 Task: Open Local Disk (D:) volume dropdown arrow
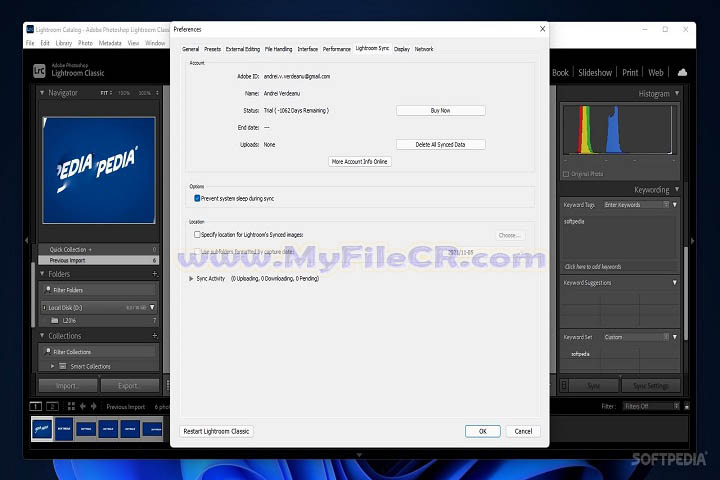click(x=152, y=307)
